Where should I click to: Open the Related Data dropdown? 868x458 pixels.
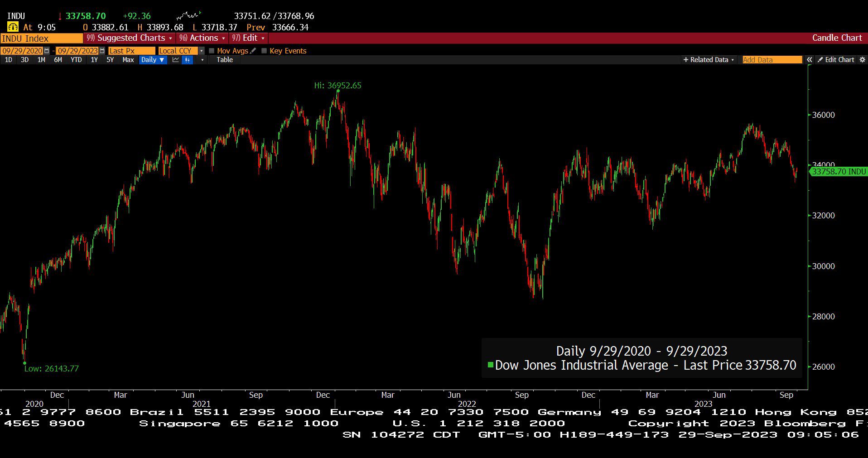[x=709, y=60]
